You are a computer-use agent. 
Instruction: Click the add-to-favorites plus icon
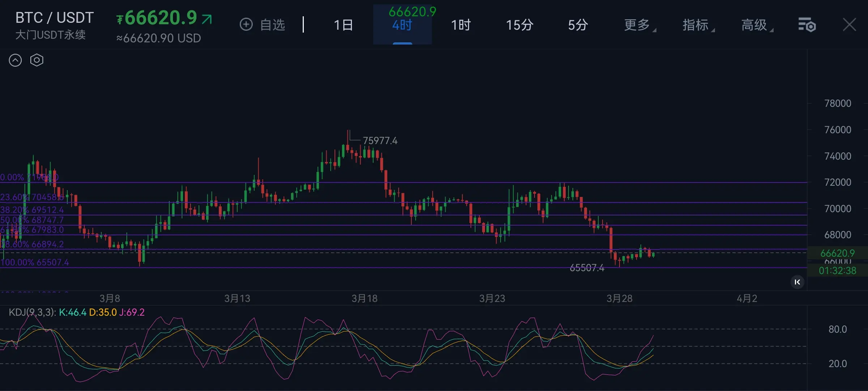246,25
